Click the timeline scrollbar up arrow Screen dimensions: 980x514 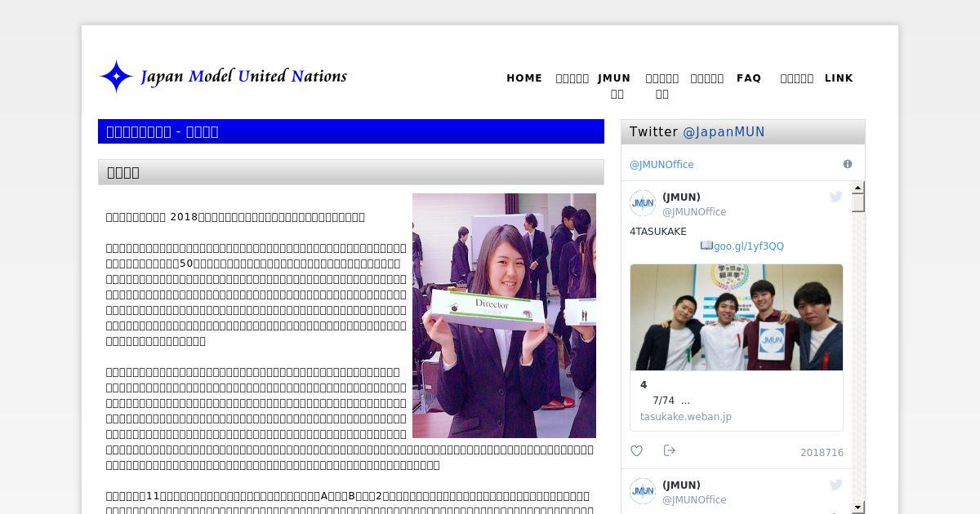tap(858, 188)
